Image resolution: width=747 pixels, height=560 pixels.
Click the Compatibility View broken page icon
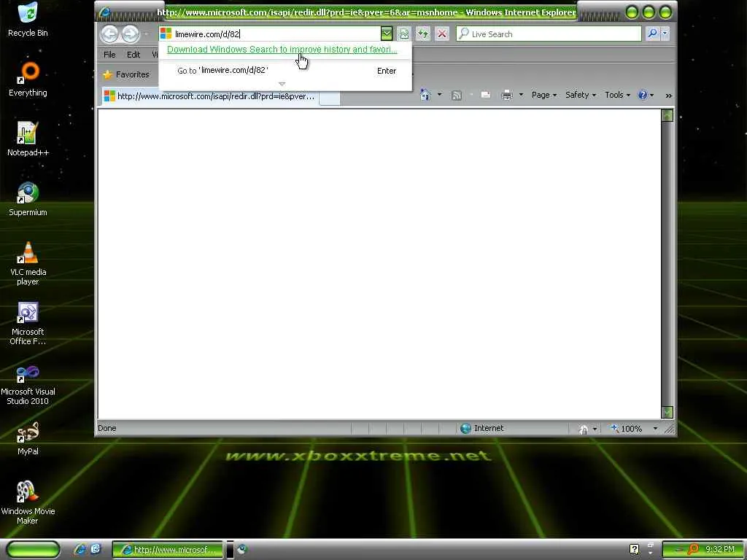404,34
